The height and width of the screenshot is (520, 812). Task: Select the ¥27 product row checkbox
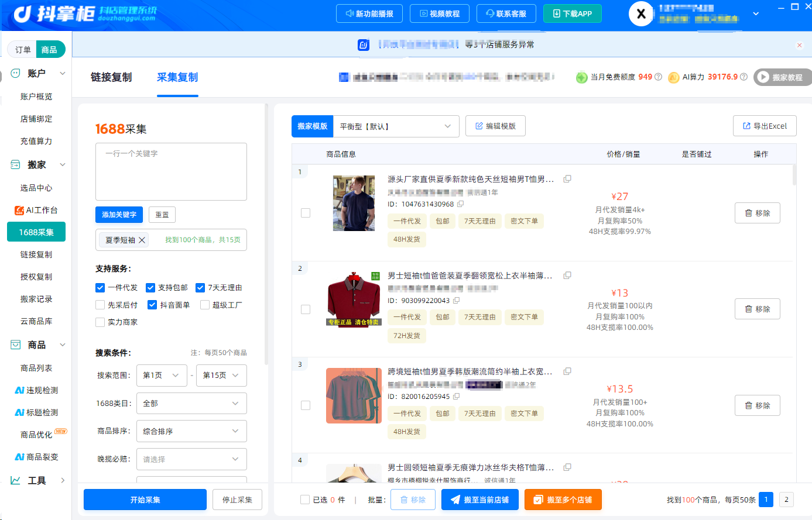pyautogui.click(x=306, y=213)
